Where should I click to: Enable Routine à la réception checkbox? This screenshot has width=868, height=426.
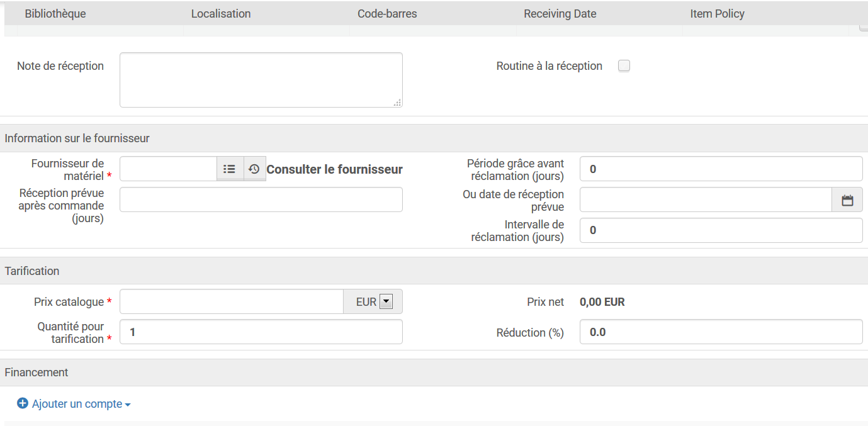click(x=624, y=66)
